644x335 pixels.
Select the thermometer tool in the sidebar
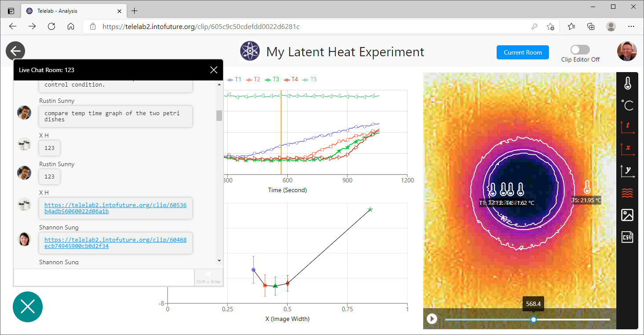[x=627, y=83]
